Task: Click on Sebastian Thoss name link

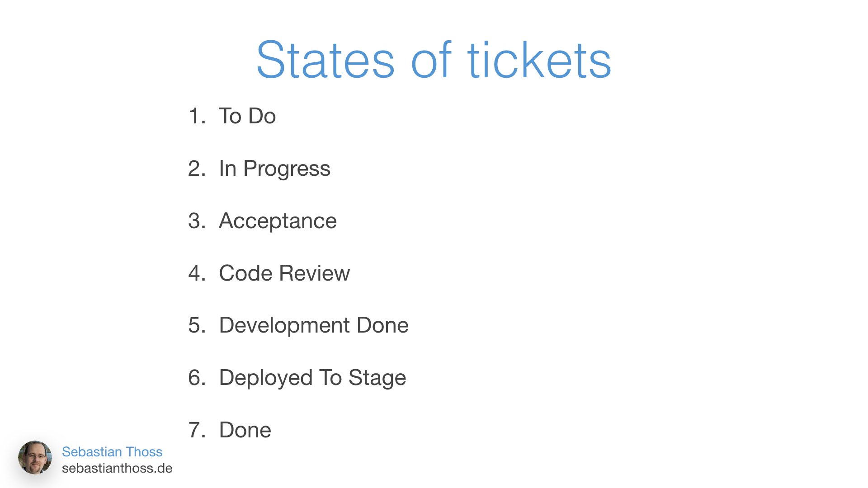Action: tap(112, 452)
